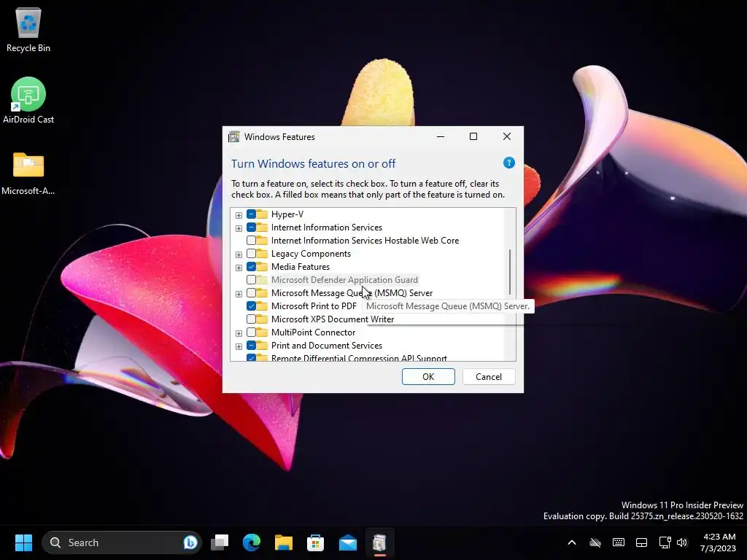Screen dimensions: 747x560
Task: Enable Internet Information Services Hostable Web Core
Action: pyautogui.click(x=251, y=241)
